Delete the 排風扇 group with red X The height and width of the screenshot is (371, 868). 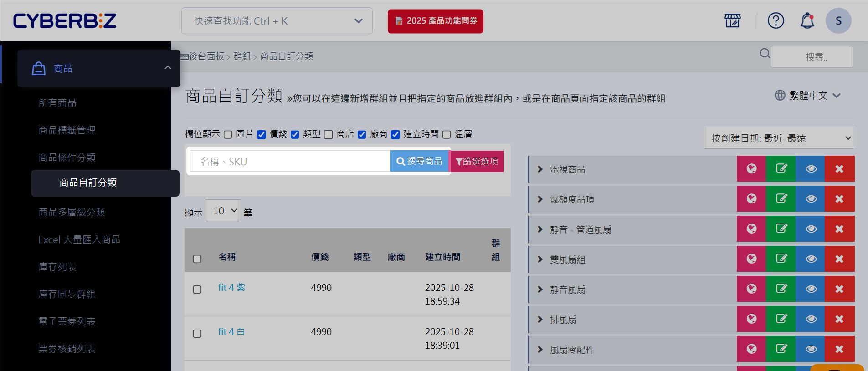(x=839, y=319)
